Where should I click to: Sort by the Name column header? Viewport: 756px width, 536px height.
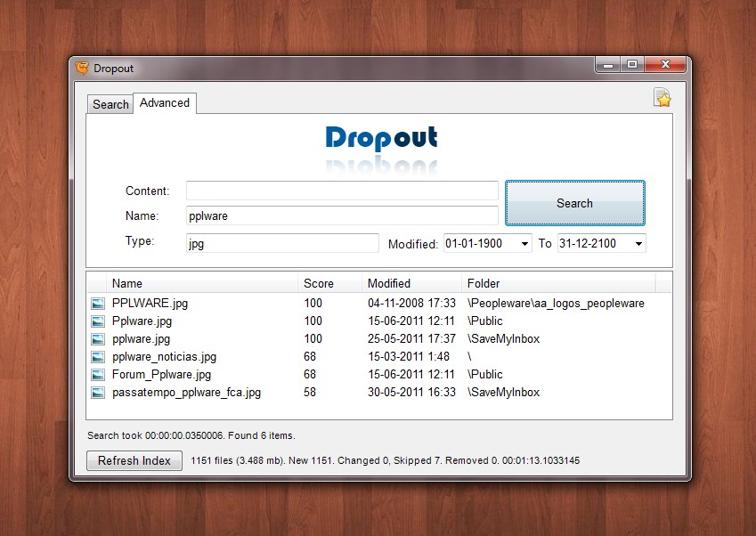pyautogui.click(x=202, y=283)
